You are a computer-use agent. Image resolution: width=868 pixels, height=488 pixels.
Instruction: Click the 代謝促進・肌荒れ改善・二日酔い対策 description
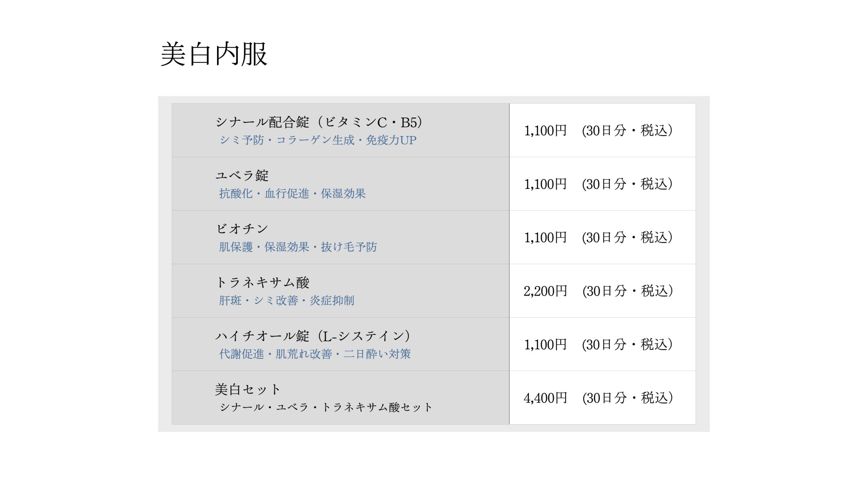(x=315, y=354)
